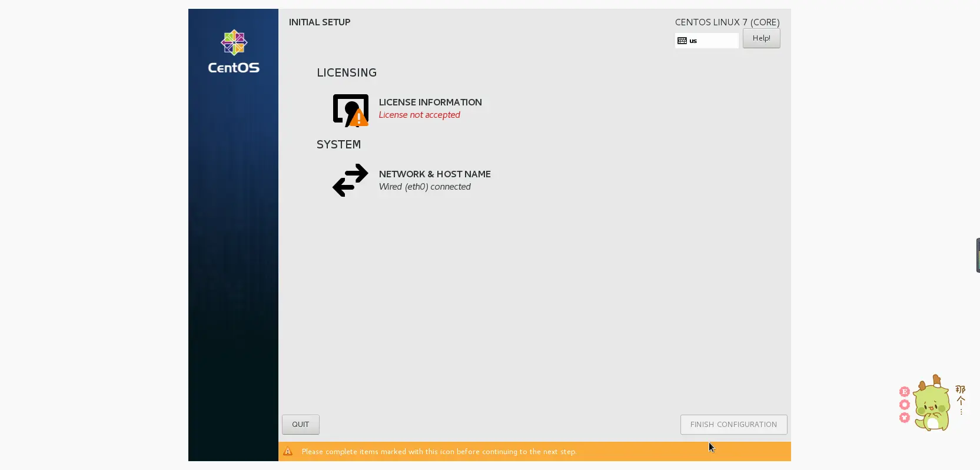Click the handle on right screen edge
The width and height of the screenshot is (980, 470).
click(978, 255)
